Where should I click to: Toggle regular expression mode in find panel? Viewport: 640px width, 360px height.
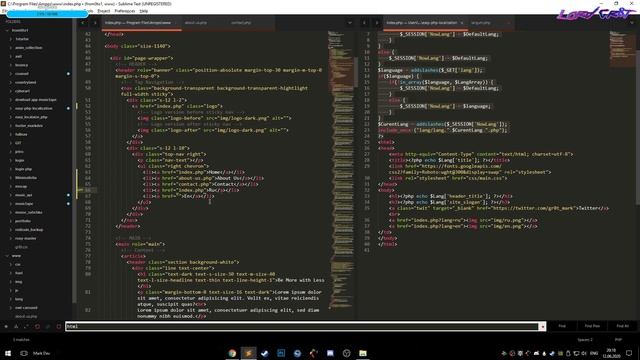[6, 326]
